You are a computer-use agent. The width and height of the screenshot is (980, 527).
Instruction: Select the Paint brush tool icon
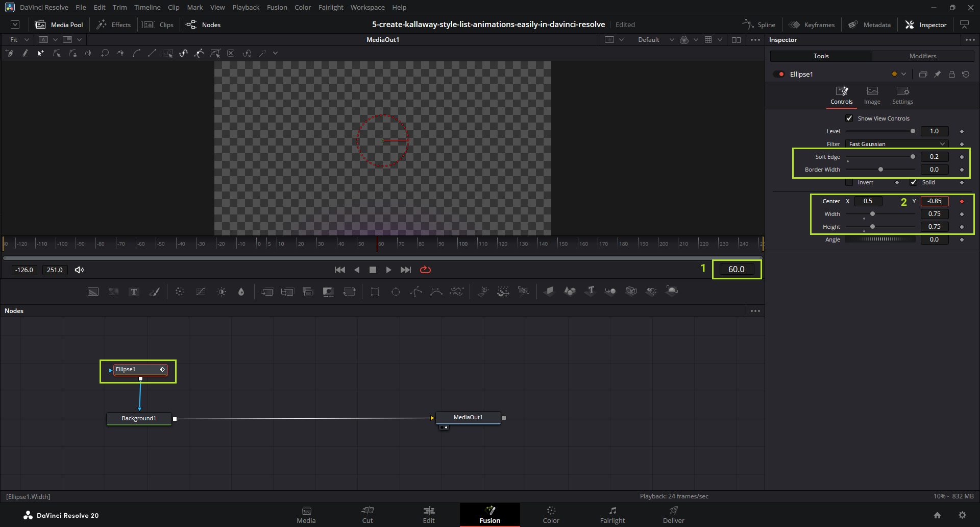[x=154, y=292]
